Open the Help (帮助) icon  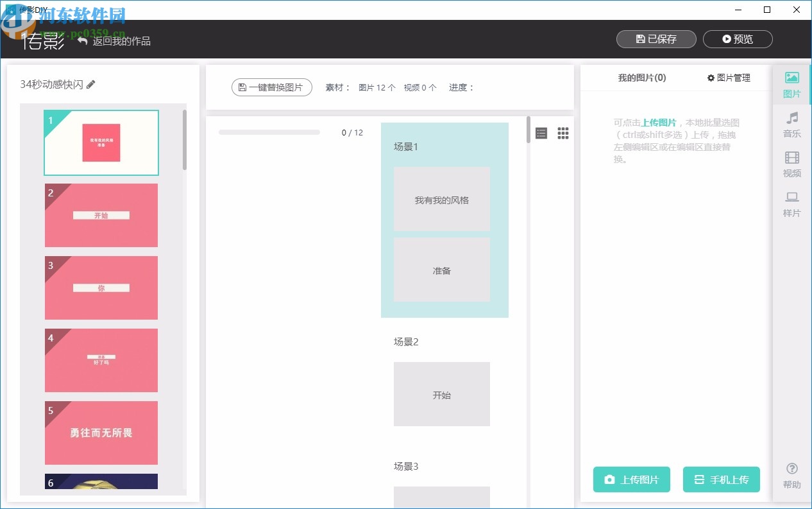(792, 476)
